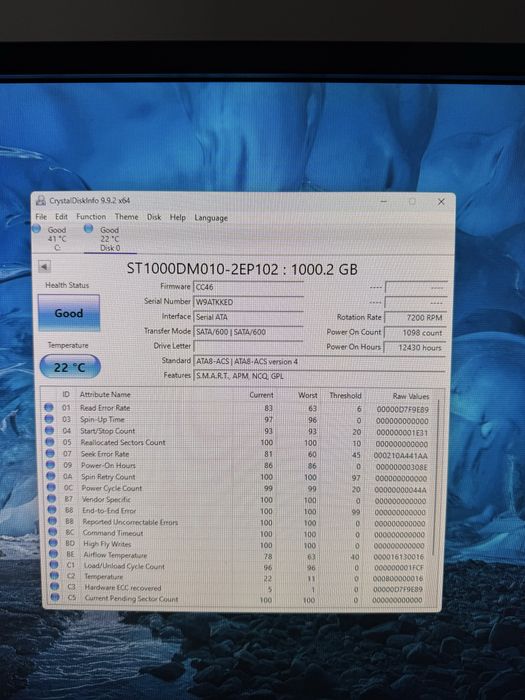Click raw value 00000000308E
Viewport: 525px width, 700px height.
pyautogui.click(x=401, y=467)
